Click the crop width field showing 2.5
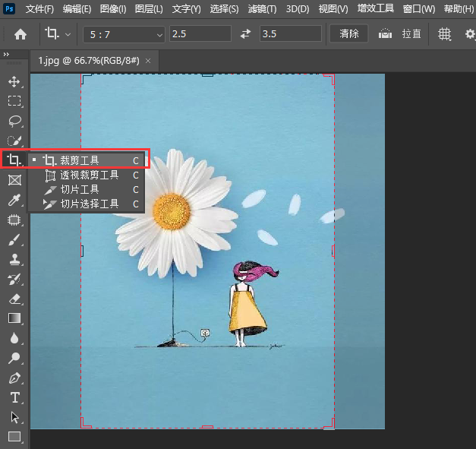 (x=200, y=34)
